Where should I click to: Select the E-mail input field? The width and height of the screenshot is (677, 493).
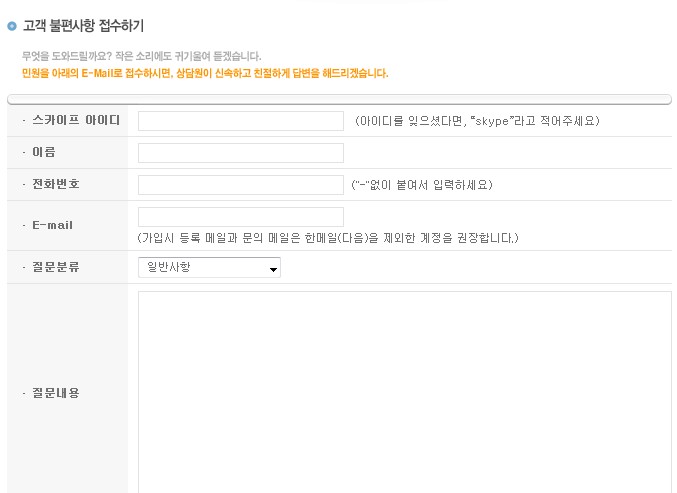click(x=240, y=217)
